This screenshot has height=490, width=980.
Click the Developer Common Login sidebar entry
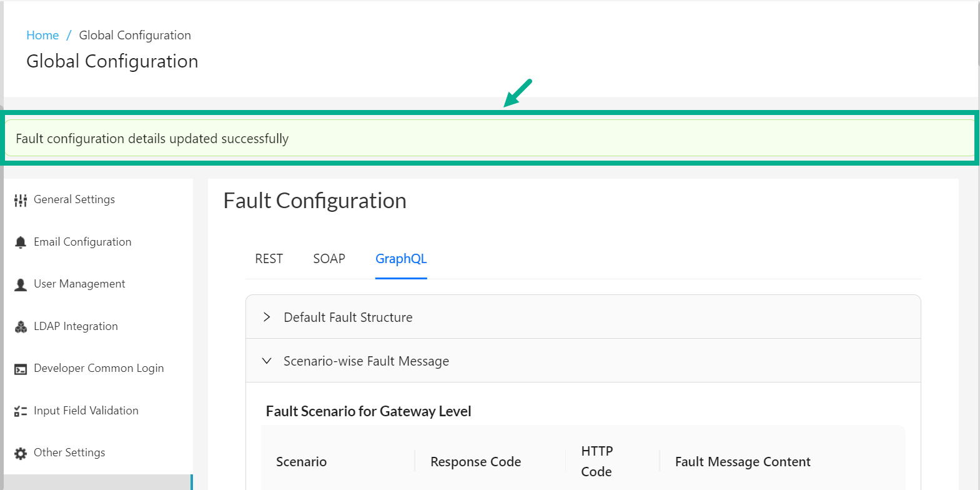[x=99, y=367]
